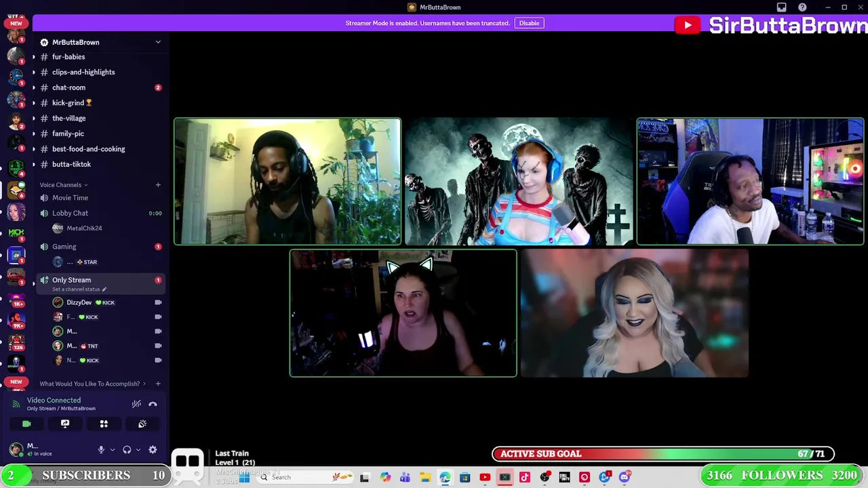Image resolution: width=868 pixels, height=488 pixels.
Task: Open the server icon with 135 badge
Action: [x=16, y=342]
